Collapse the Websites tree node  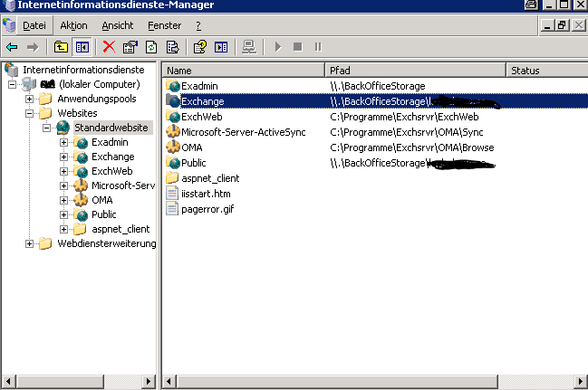click(x=30, y=113)
